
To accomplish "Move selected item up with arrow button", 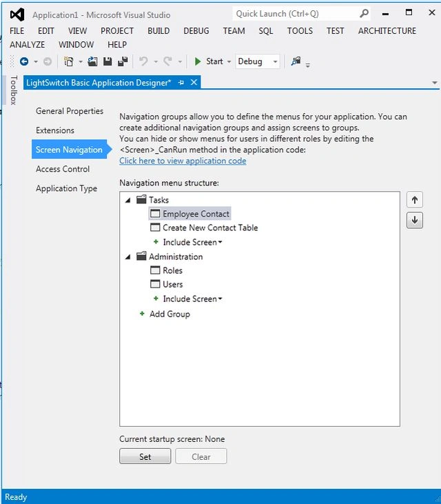I will pyautogui.click(x=415, y=200).
